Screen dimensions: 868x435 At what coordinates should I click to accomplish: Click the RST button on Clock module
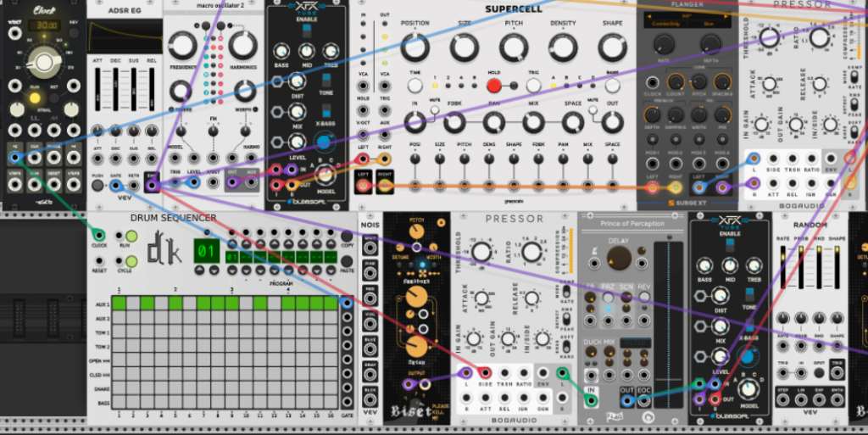coord(54,98)
